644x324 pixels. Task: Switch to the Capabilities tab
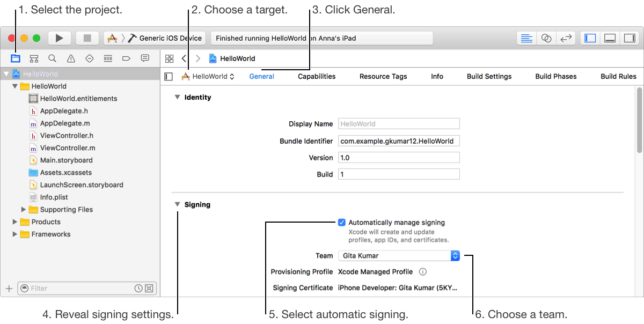coord(317,77)
